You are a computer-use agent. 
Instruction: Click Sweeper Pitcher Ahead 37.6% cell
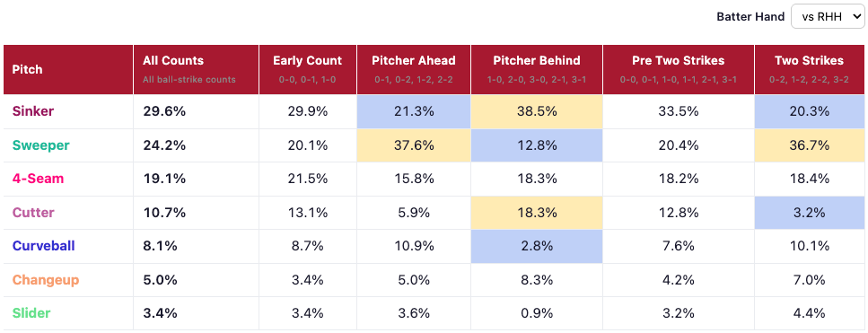click(x=414, y=145)
